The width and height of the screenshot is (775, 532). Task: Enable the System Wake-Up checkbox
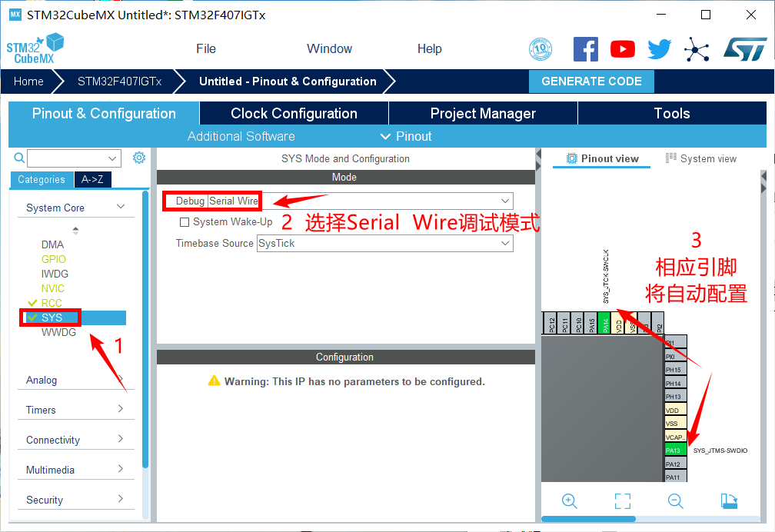[x=185, y=222]
